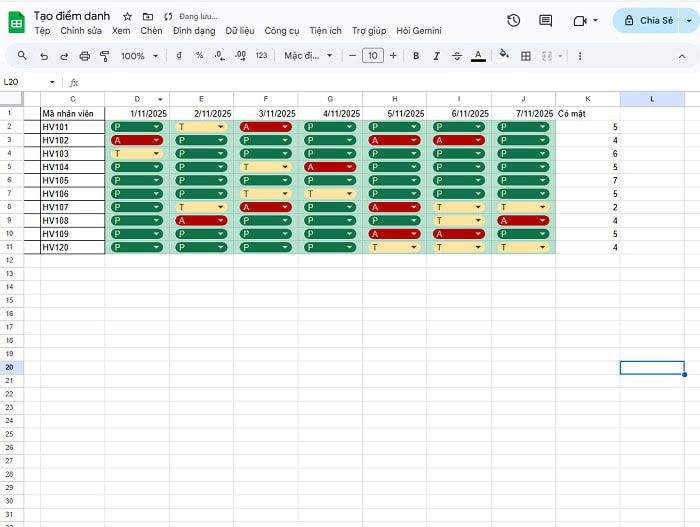Open the zoom 100% dropdown
The width and height of the screenshot is (700, 527).
pyautogui.click(x=139, y=56)
